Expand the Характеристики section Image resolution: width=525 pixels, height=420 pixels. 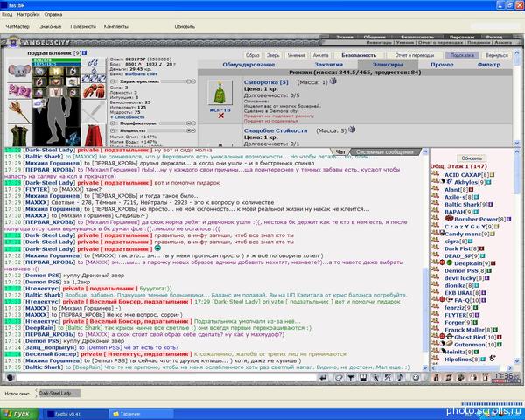point(113,81)
